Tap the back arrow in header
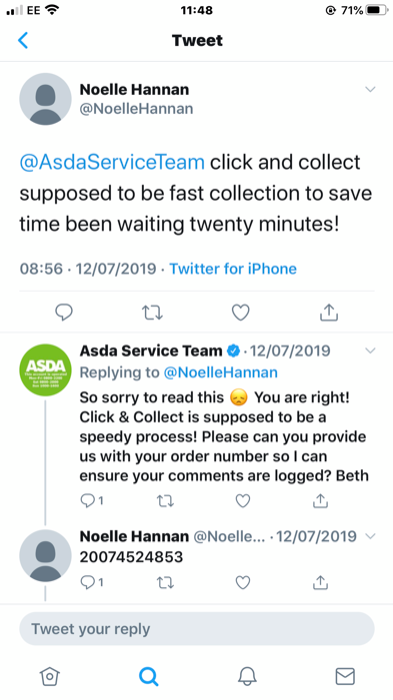This screenshot has height=700, width=393. [23, 40]
